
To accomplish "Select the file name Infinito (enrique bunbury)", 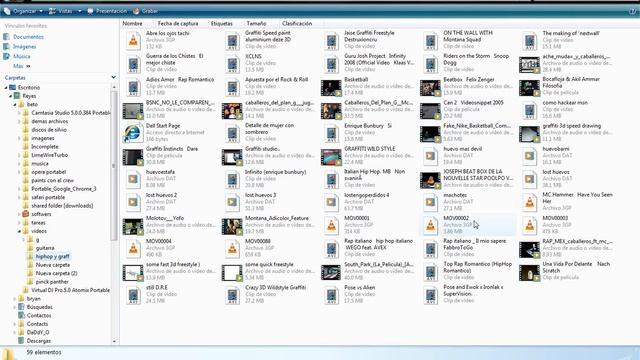I will 276,172.
